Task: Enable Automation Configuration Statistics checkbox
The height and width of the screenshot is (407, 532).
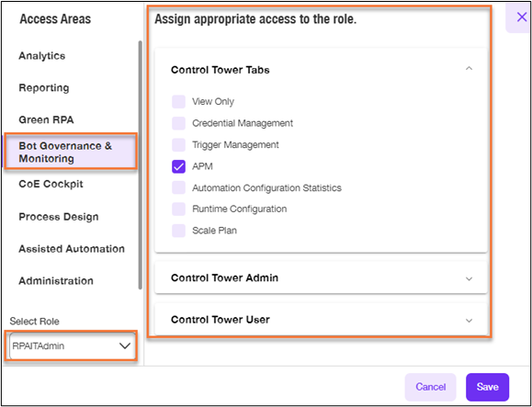Action: 178,187
